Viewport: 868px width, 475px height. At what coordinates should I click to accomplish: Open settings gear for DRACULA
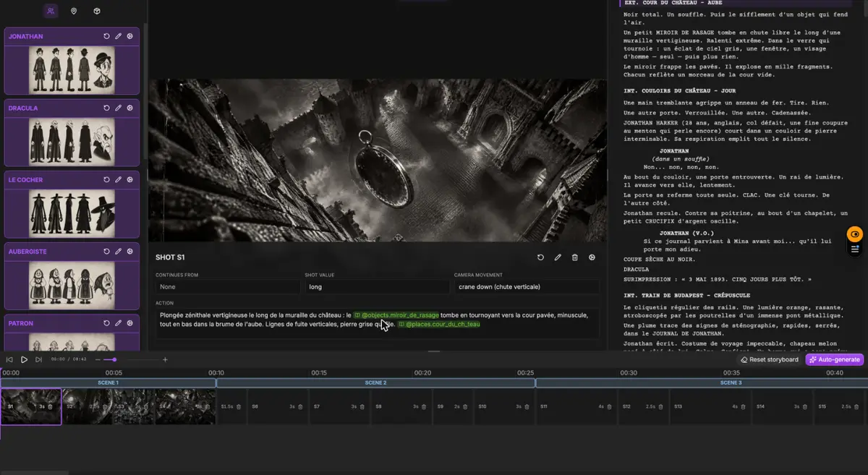130,108
